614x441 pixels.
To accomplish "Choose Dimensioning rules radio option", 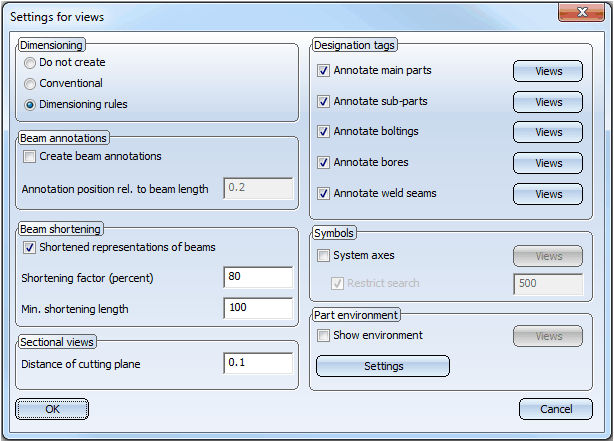I will 31,104.
